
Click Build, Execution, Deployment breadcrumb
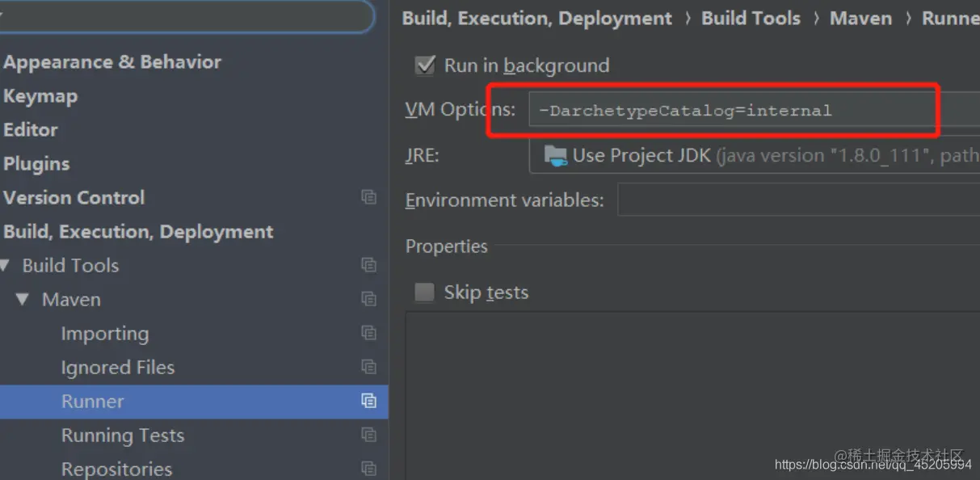537,19
